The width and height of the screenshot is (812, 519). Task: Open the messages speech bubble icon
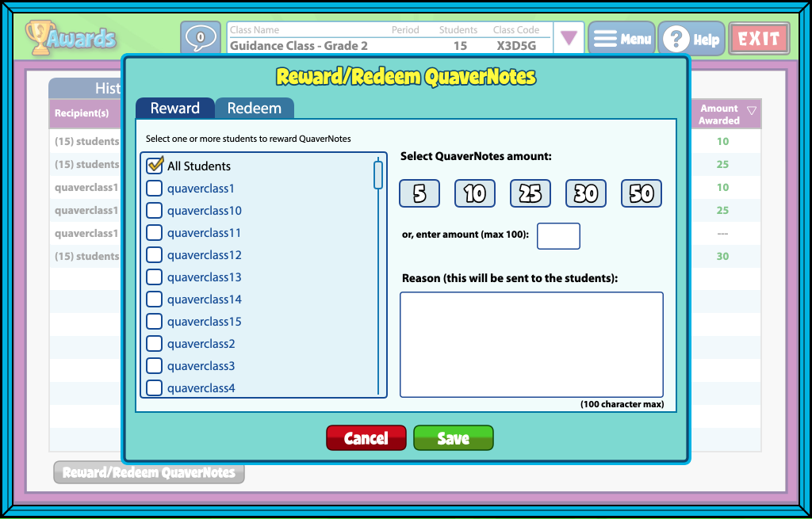tap(201, 38)
